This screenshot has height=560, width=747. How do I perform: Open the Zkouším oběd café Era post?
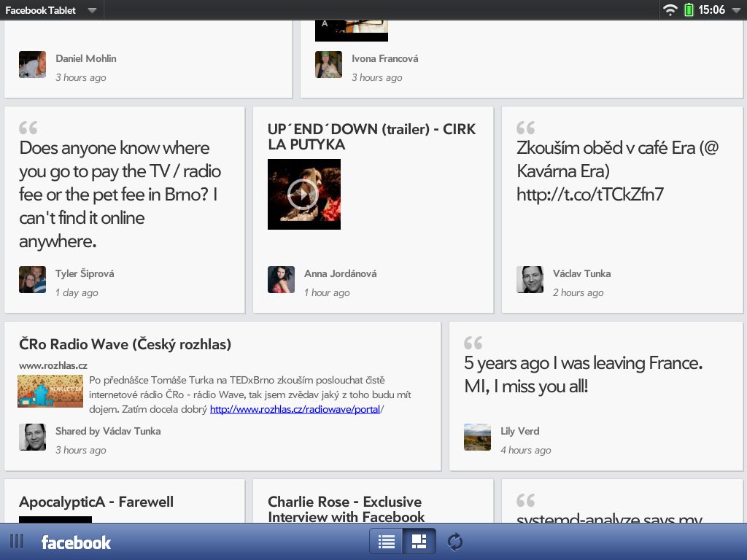tap(617, 171)
